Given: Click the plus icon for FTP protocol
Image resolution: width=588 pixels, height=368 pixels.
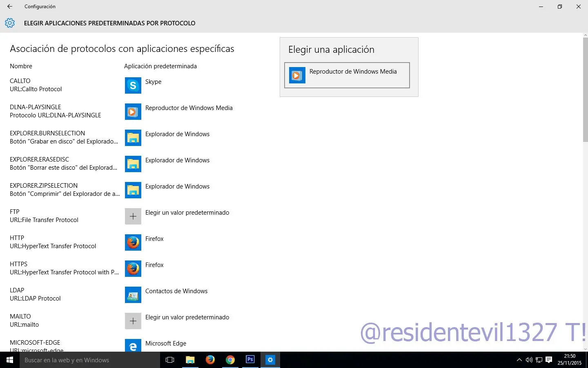Looking at the screenshot, I should tap(133, 216).
